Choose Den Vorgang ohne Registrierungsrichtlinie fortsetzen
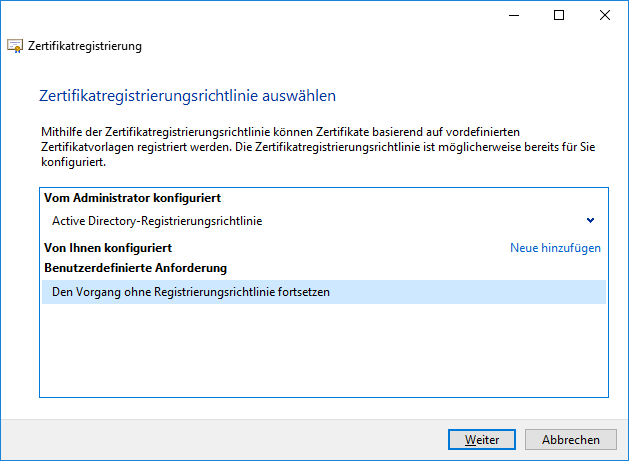The height and width of the screenshot is (461, 629). 324,292
